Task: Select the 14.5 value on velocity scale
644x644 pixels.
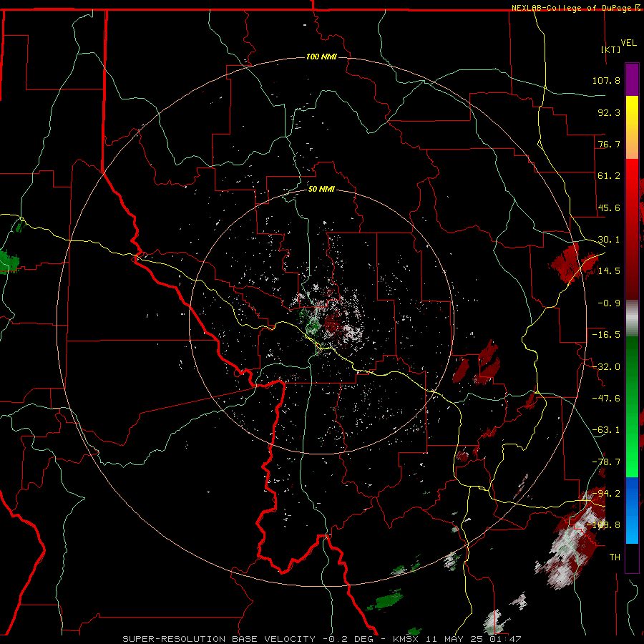Action: [609, 271]
